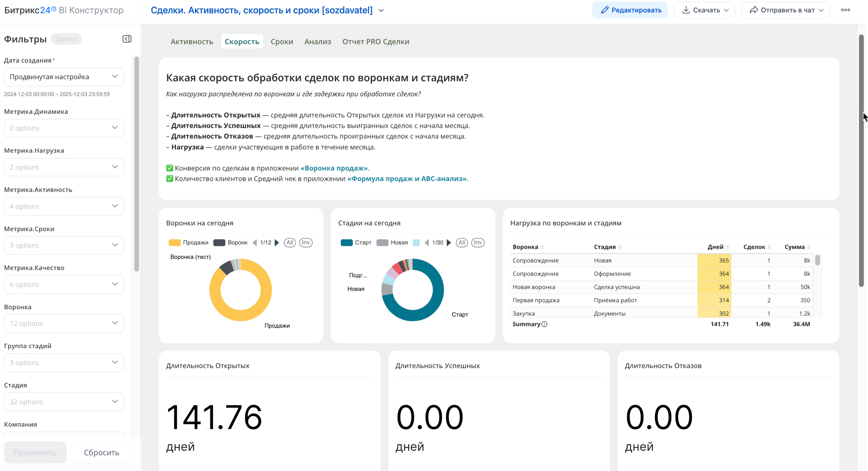Expand the Дата создания dropdown

[64, 77]
